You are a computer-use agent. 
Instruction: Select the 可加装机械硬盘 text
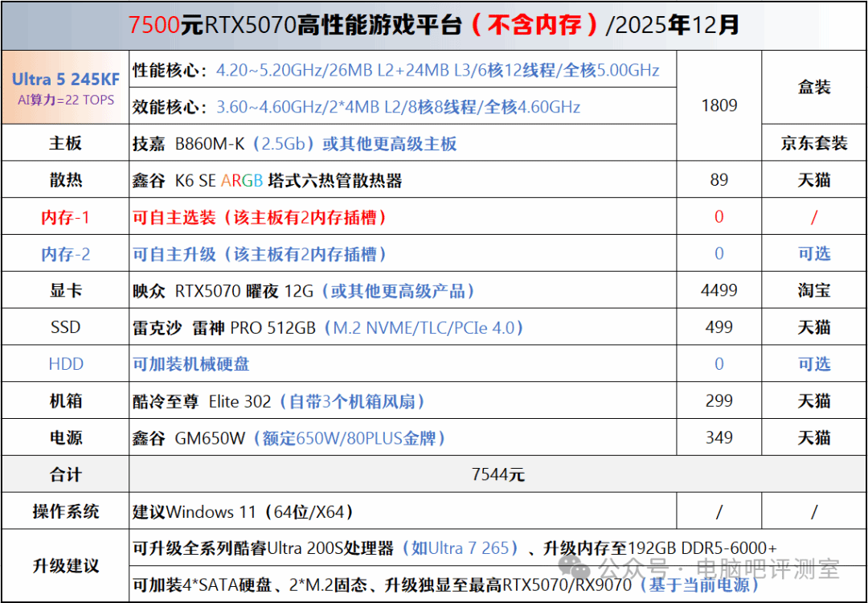point(190,364)
